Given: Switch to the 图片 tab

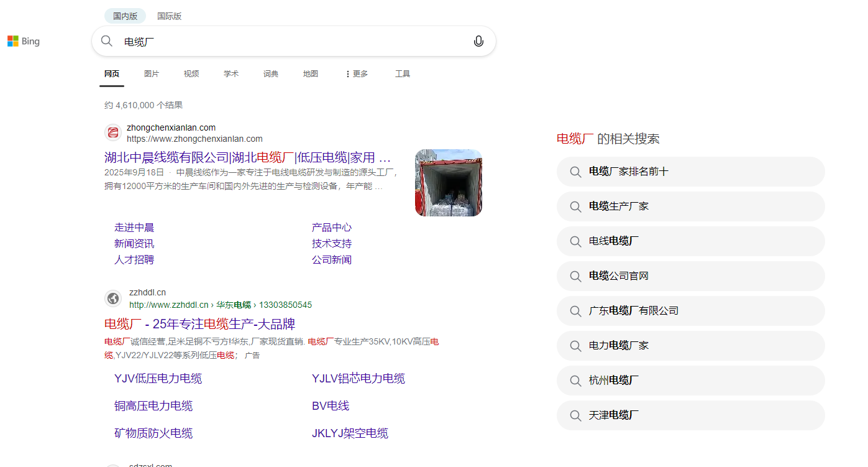Looking at the screenshot, I should coord(152,73).
